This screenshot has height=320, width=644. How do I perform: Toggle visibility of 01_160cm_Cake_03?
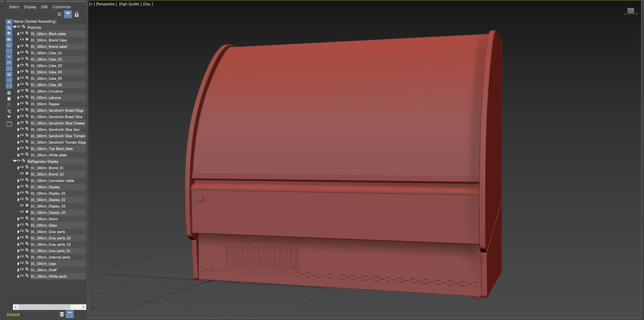pos(22,65)
